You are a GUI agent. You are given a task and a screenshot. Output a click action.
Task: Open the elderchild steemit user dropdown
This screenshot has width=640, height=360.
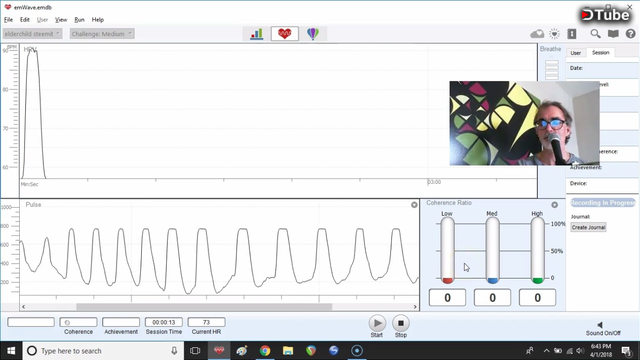33,34
